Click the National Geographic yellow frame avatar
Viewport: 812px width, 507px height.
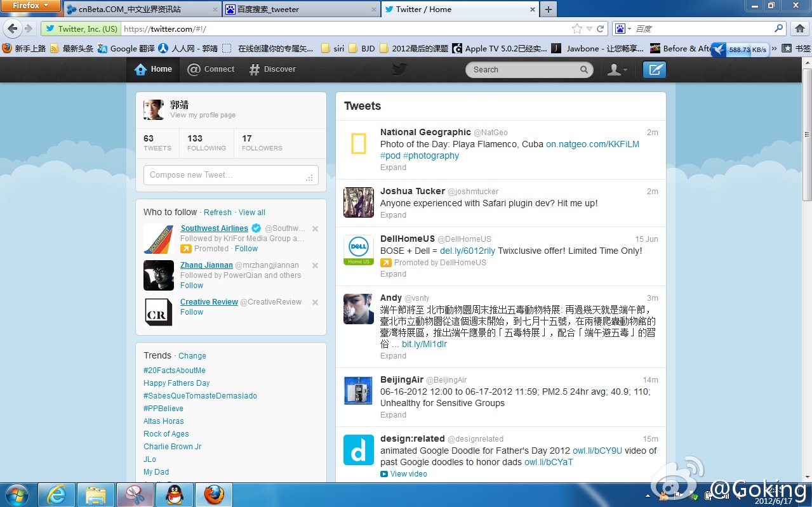coord(359,143)
